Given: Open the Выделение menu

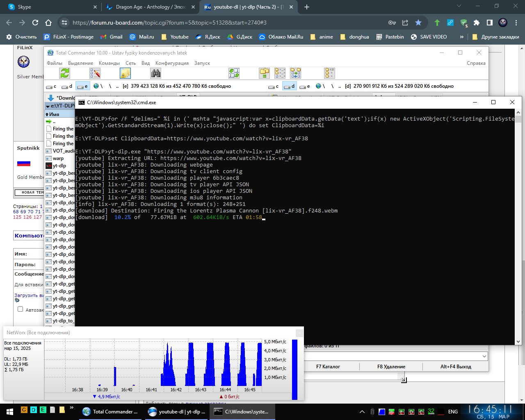Looking at the screenshot, I should (80, 63).
